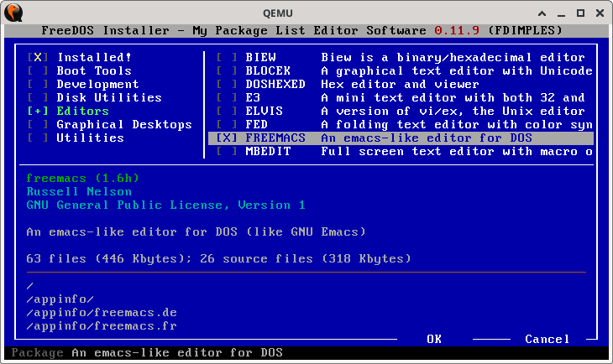This screenshot has height=364, width=613.
Task: Check the FED package checkbox
Action: point(227,124)
